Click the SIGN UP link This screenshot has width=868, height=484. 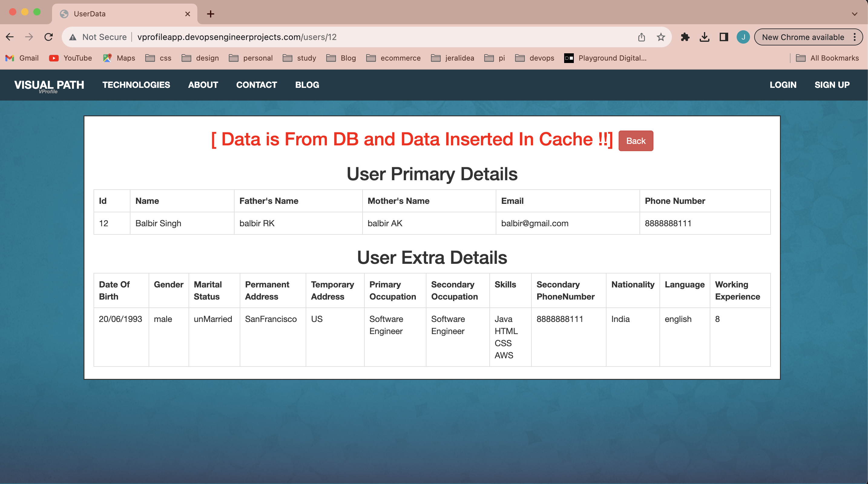pos(832,85)
